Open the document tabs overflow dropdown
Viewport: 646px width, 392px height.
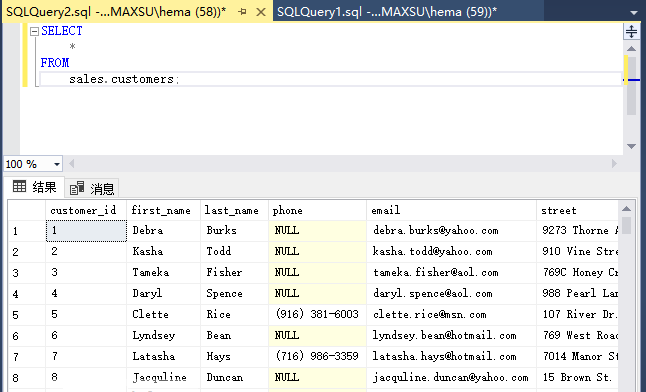tap(634, 13)
